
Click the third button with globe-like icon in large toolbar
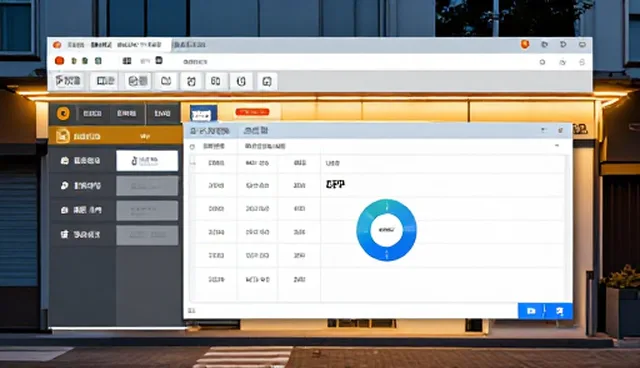click(x=138, y=81)
